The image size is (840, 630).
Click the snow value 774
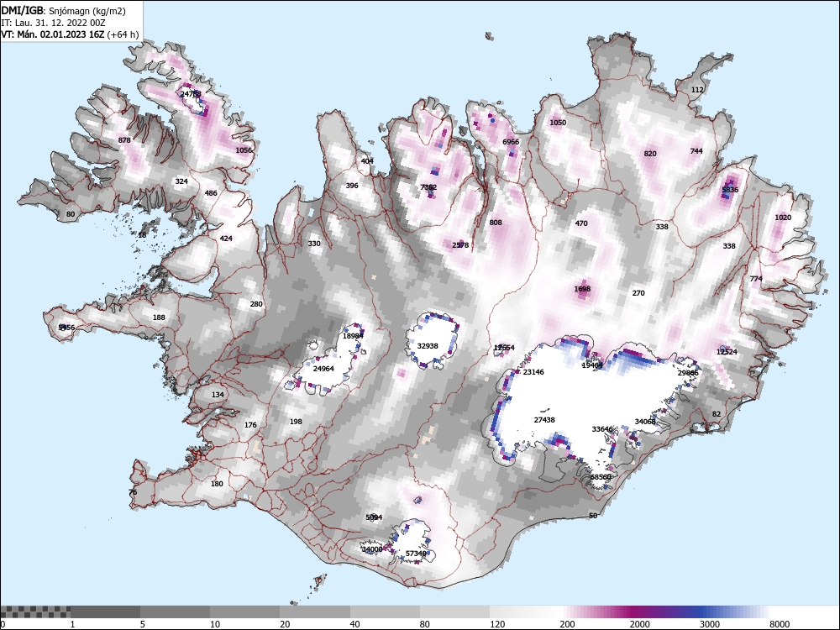pyautogui.click(x=756, y=279)
